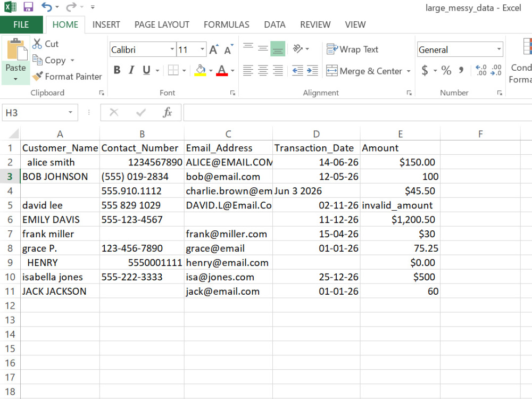
Task: Toggle Bold formatting
Action: (117, 70)
